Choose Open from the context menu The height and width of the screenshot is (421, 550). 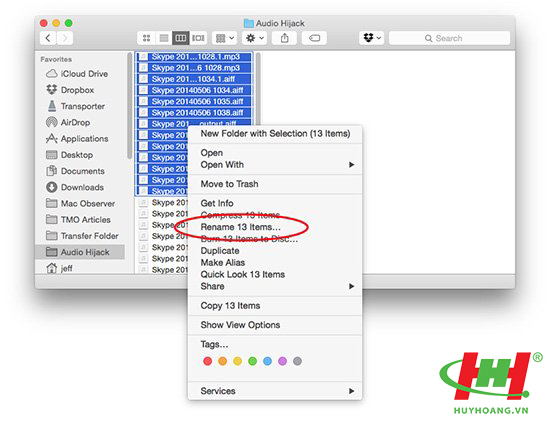click(x=275, y=153)
